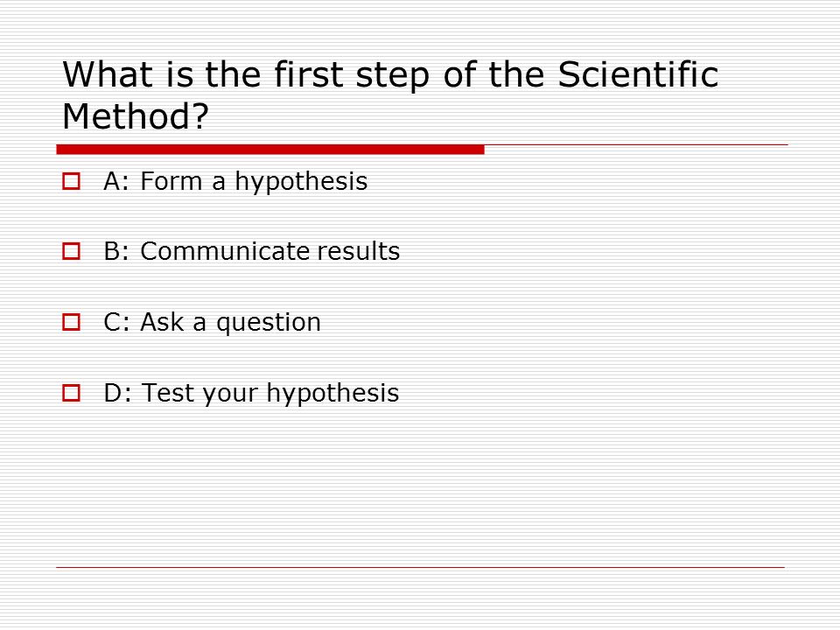The image size is (840, 630).
Task: Click the word 'Method?' in the title
Action: pos(136,116)
